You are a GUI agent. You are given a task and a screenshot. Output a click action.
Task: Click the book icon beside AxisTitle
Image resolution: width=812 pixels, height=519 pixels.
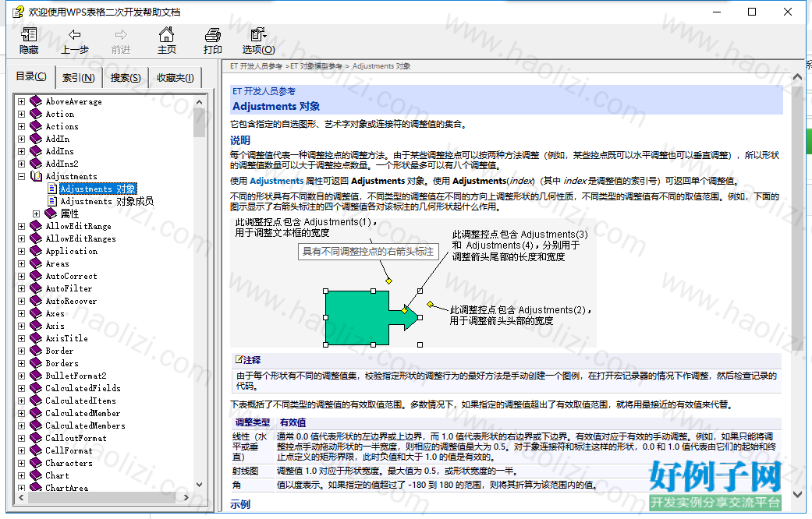coord(36,338)
